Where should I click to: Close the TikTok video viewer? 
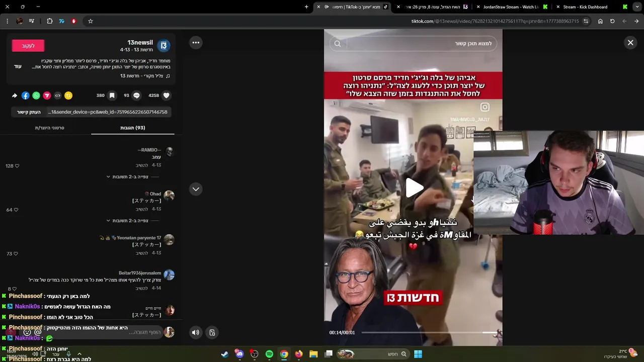tap(630, 43)
